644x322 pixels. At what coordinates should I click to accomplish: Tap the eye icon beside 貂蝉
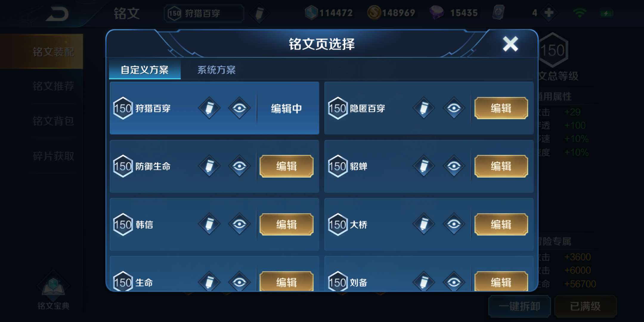coord(454,166)
